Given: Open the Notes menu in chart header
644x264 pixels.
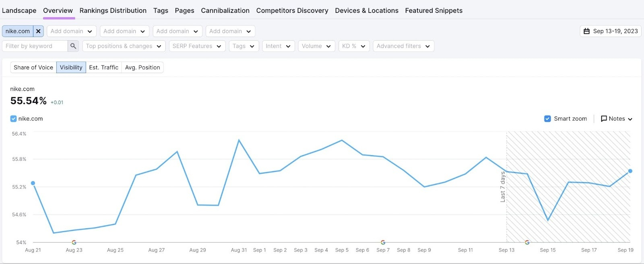Looking at the screenshot, I should tap(616, 119).
